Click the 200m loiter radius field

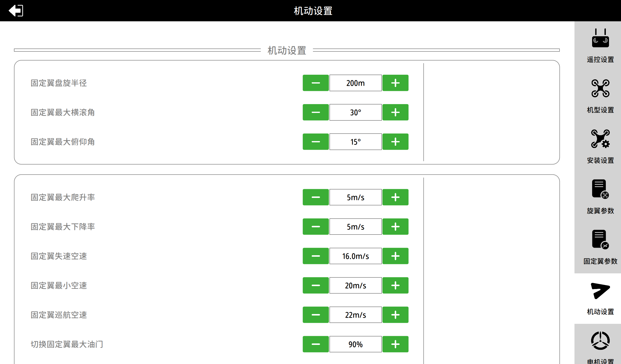coord(355,83)
